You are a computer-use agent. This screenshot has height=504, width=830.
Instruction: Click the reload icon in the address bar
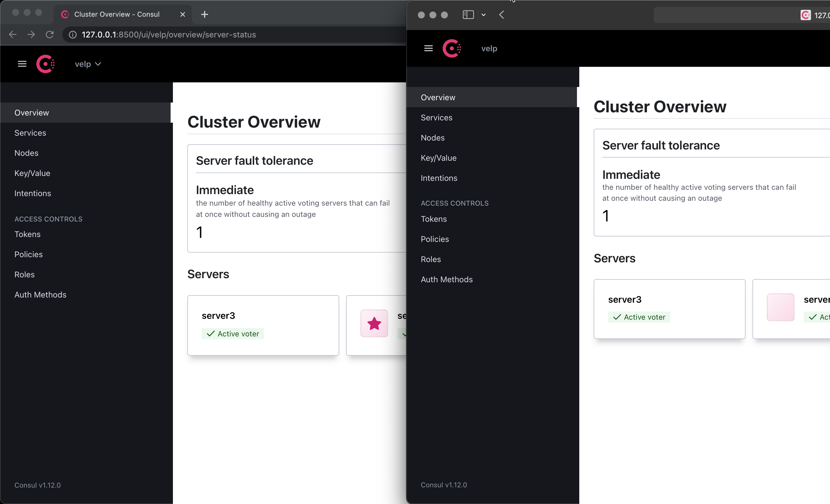[50, 34]
